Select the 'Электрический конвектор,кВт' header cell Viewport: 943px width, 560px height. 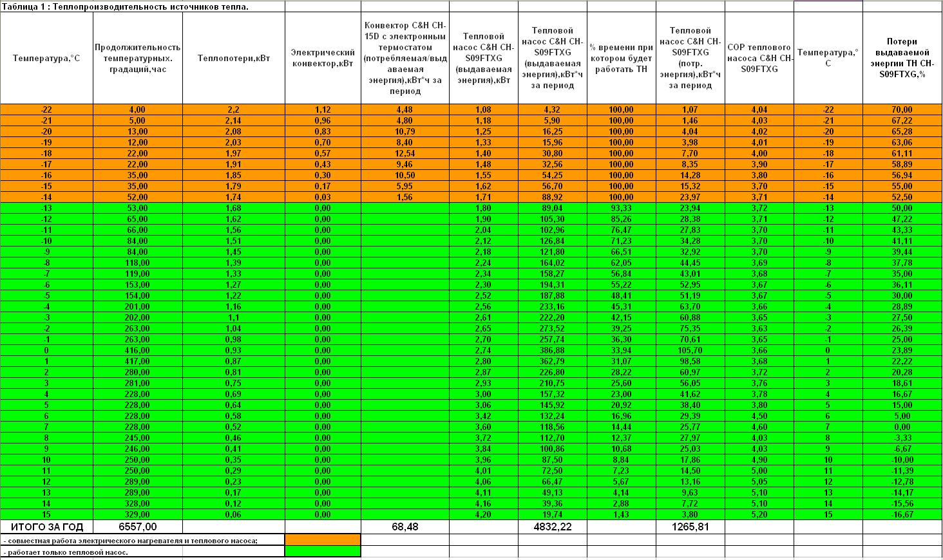point(322,58)
